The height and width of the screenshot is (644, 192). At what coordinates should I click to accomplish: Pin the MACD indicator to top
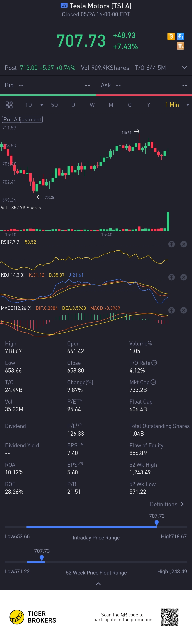click(x=172, y=310)
